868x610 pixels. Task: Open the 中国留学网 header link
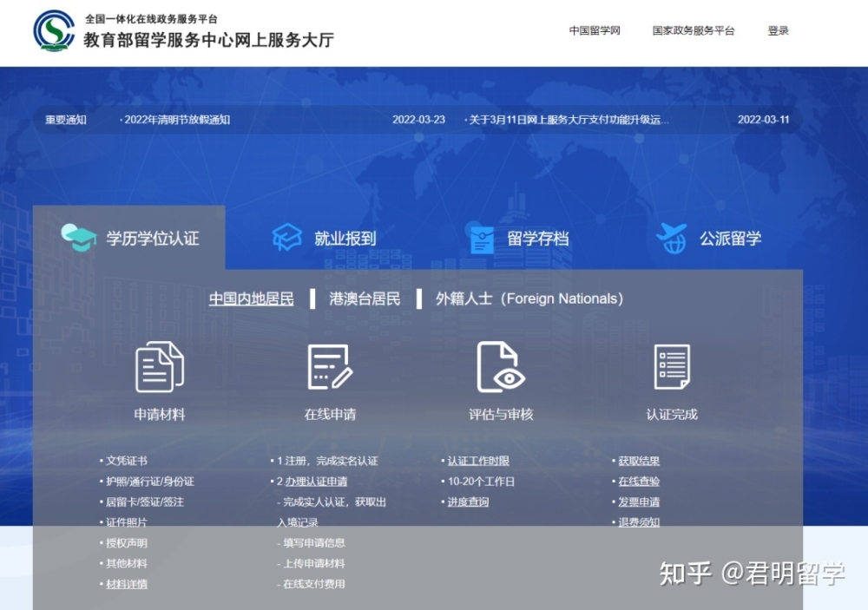tap(595, 30)
